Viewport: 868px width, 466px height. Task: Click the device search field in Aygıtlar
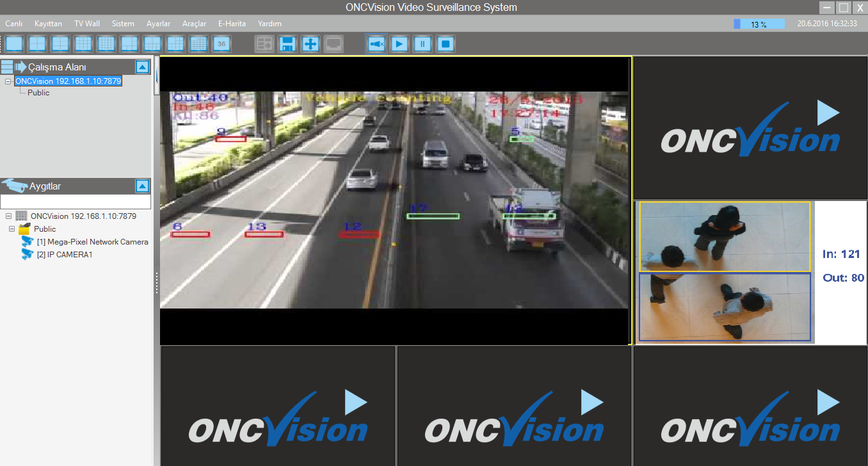click(x=76, y=202)
